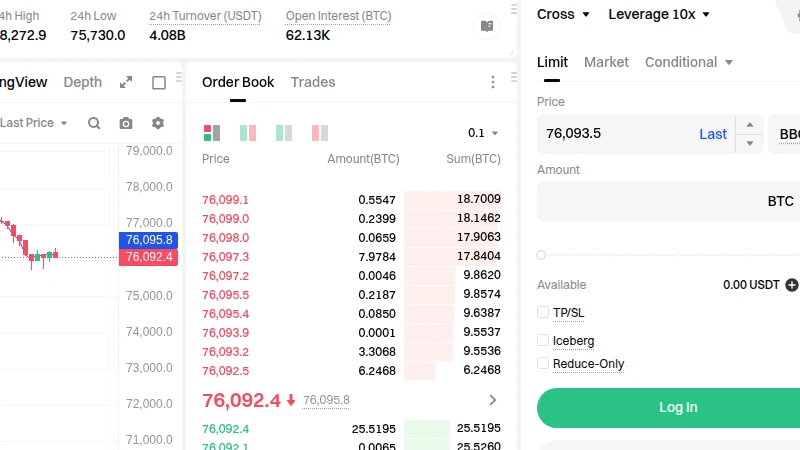The image size is (800, 450).
Task: Click the Sum(BTC) column header
Action: tap(473, 159)
